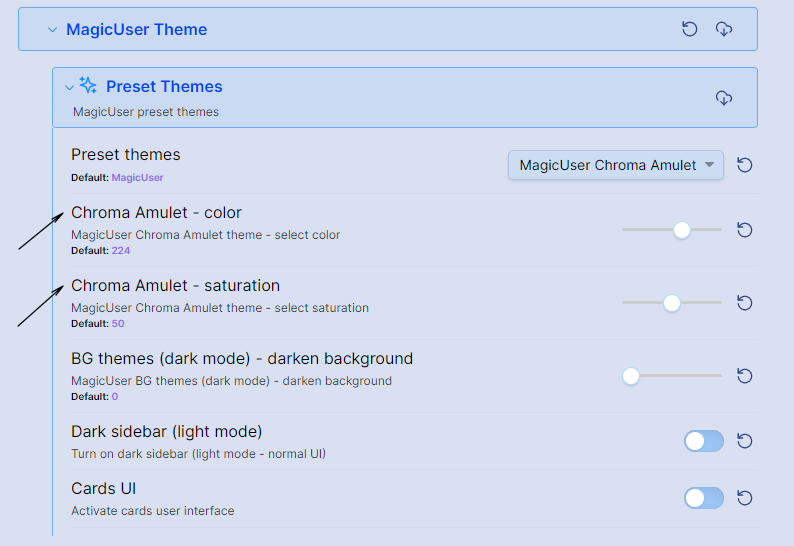Reset all MagicUser Theme settings
794x546 pixels.
tap(689, 29)
